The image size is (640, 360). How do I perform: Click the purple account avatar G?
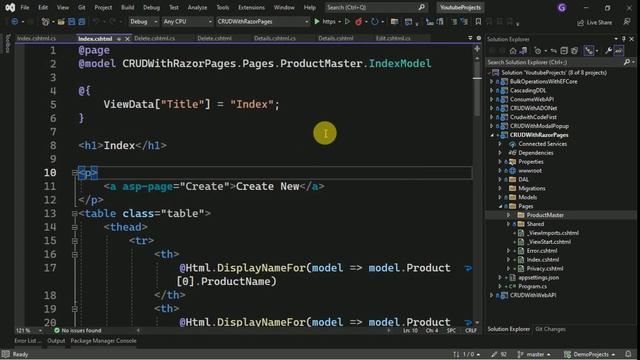pyautogui.click(x=562, y=7)
